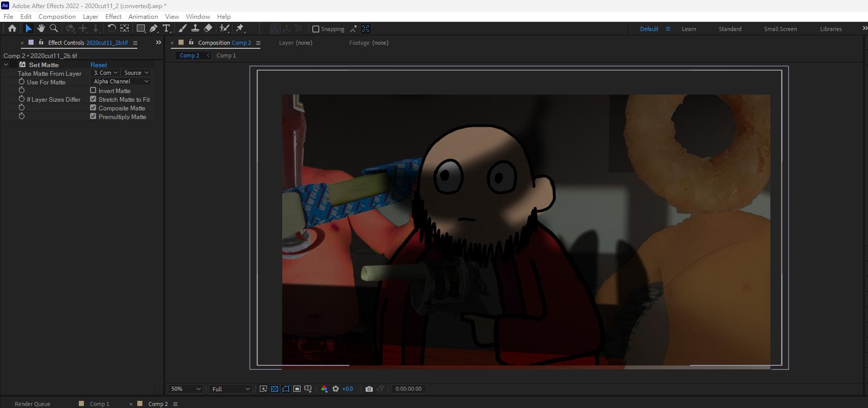Open the Default workspace options menu
868x408 pixels.
click(668, 29)
